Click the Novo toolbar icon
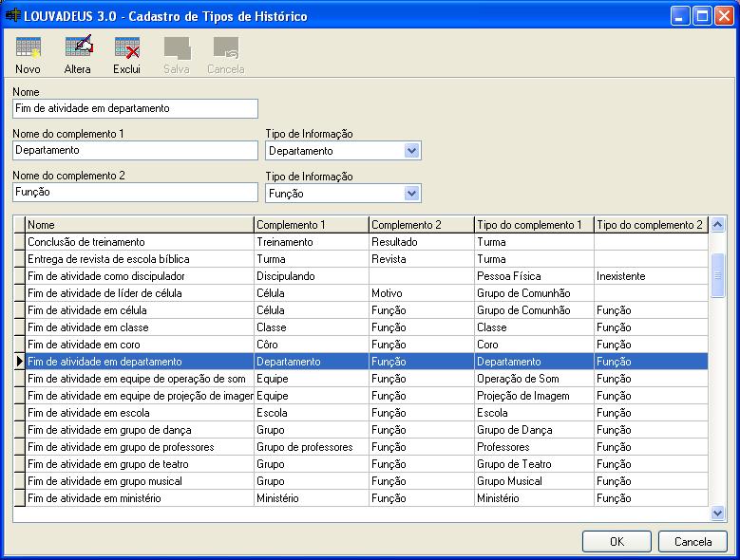Image resolution: width=740 pixels, height=560 pixels. click(x=28, y=48)
